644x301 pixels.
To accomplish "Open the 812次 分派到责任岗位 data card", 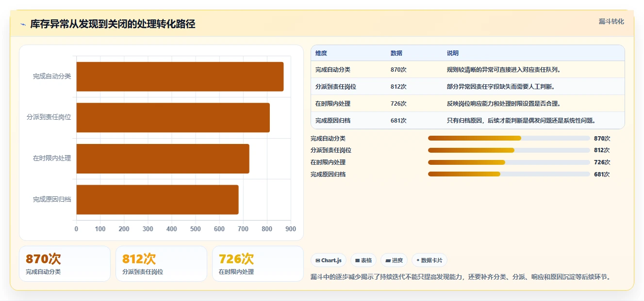I will (161, 264).
